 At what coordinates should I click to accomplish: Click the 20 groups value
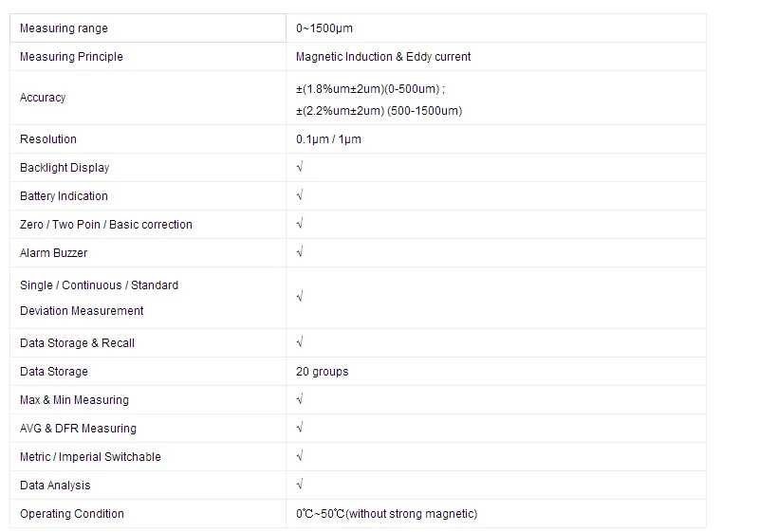click(322, 372)
